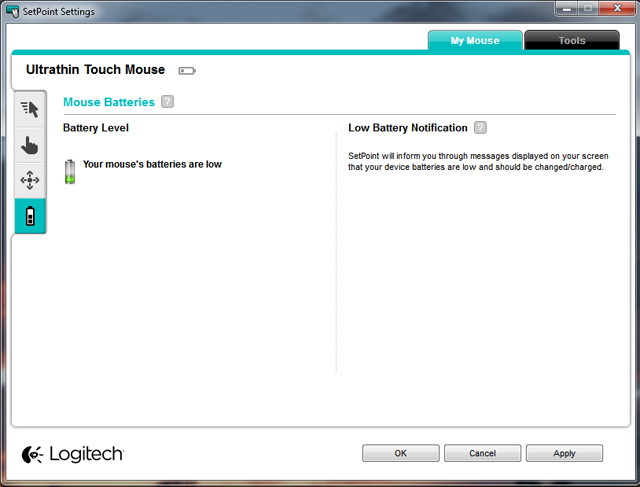Click the Mouse Batteries heading
The image size is (640, 487).
109,102
